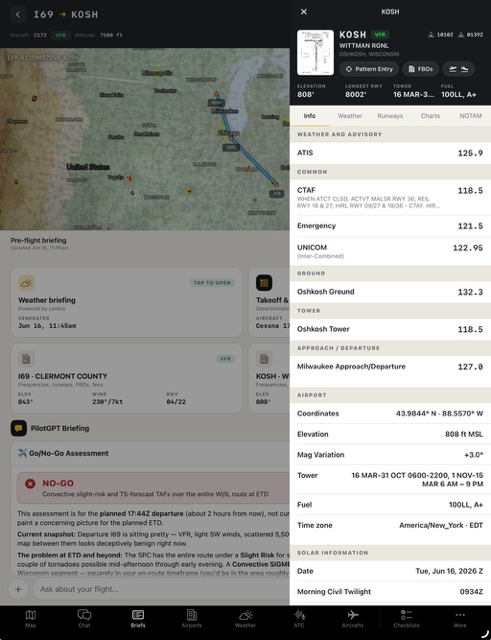Tap the Go/No-Go Assessment header

coord(150,453)
